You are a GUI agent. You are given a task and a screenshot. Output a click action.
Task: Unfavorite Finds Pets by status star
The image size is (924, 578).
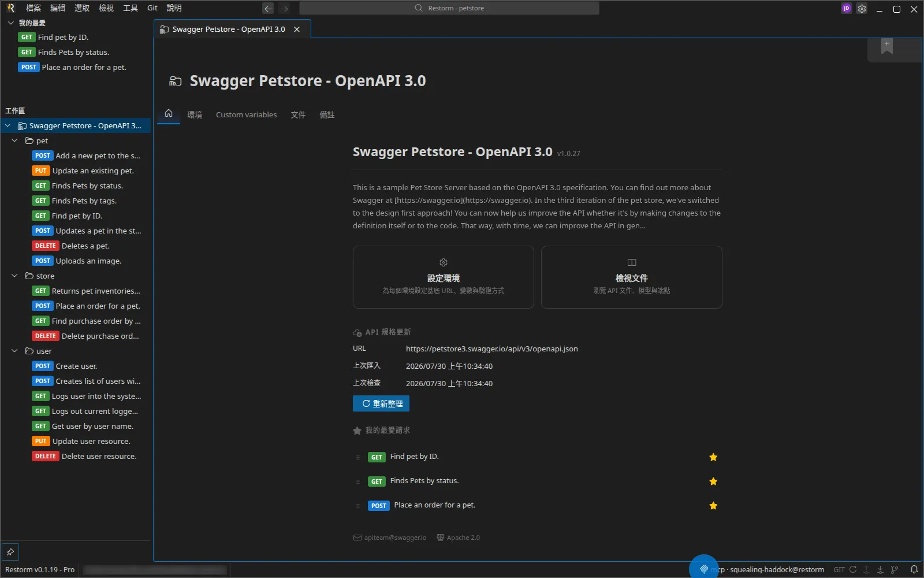pyautogui.click(x=713, y=481)
